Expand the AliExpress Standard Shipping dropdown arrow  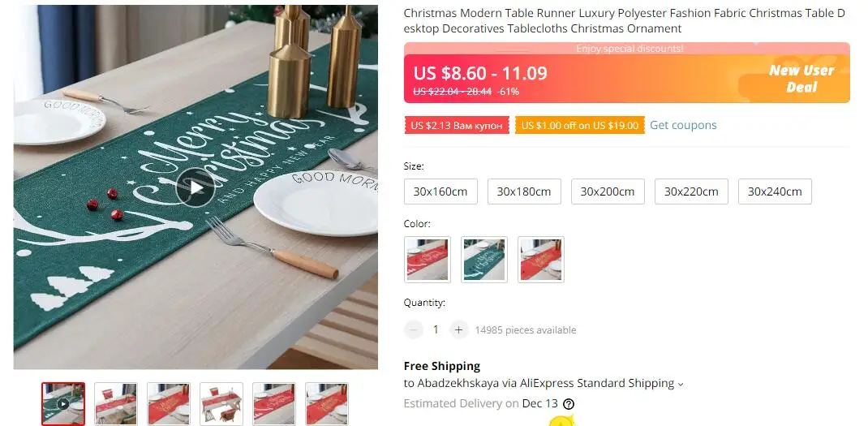click(x=681, y=384)
